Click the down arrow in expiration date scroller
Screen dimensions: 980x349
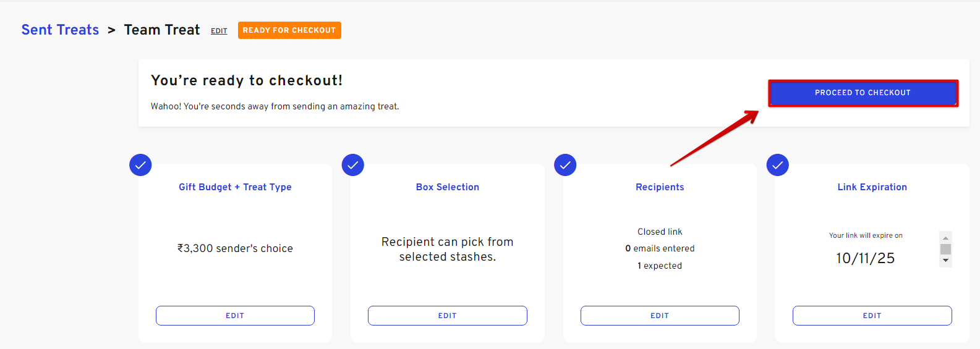(x=945, y=261)
